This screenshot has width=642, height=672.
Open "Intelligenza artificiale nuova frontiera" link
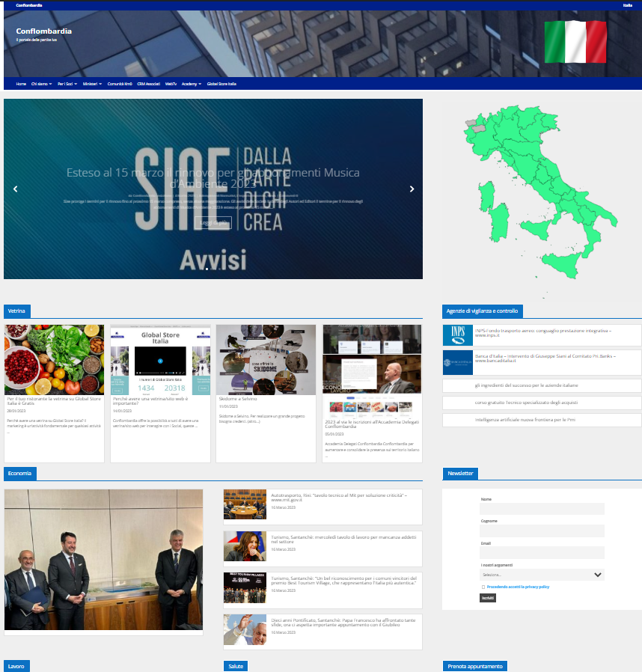(x=525, y=420)
